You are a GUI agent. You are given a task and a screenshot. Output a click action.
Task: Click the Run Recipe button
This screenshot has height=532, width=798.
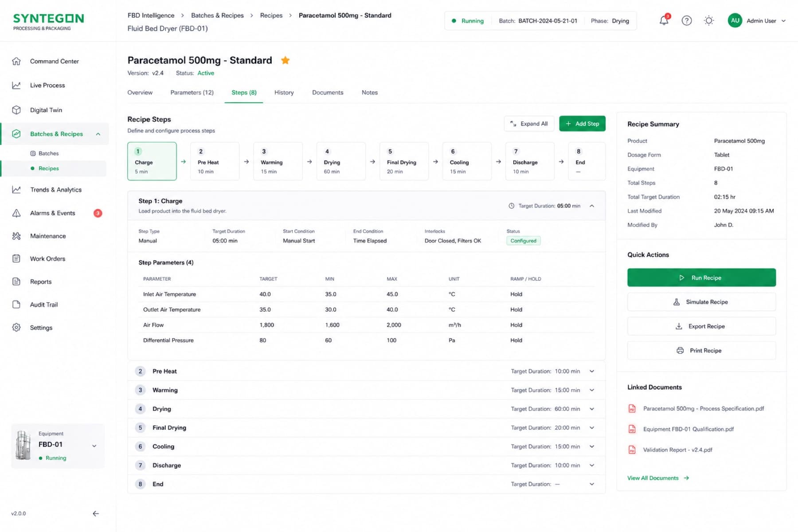click(x=701, y=278)
